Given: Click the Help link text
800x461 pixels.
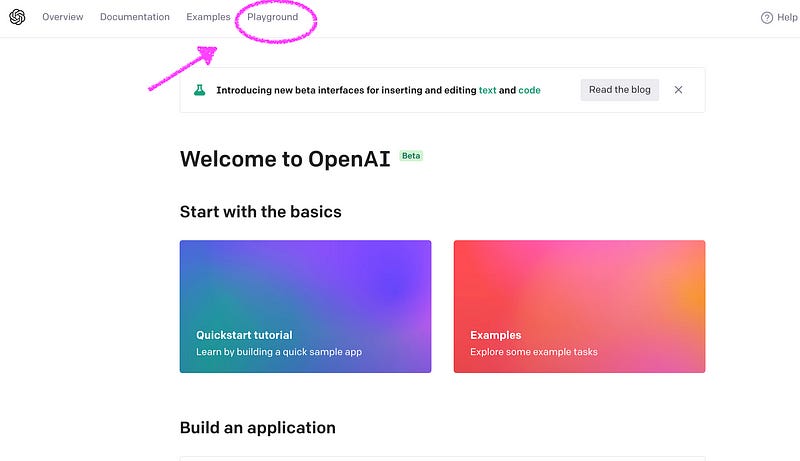Looking at the screenshot, I should click(x=787, y=17).
